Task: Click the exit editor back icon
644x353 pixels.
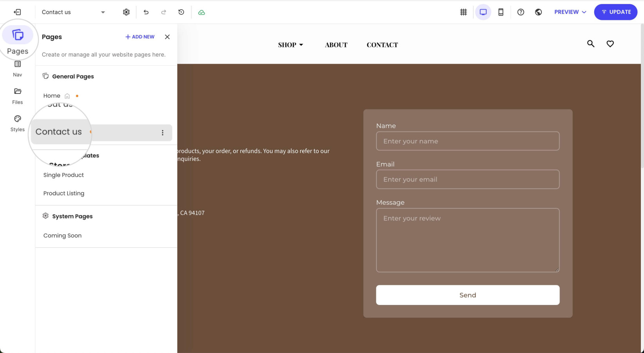Action: 17,12
